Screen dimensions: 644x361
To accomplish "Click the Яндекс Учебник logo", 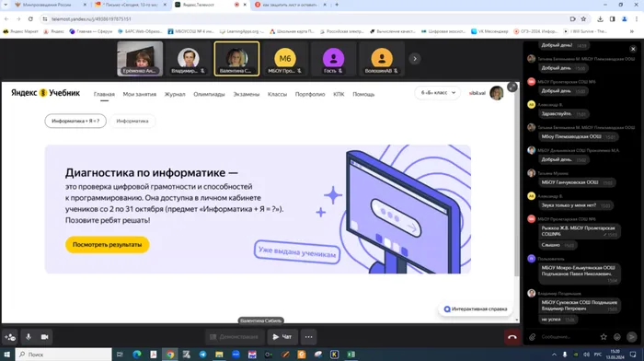I will click(x=46, y=93).
